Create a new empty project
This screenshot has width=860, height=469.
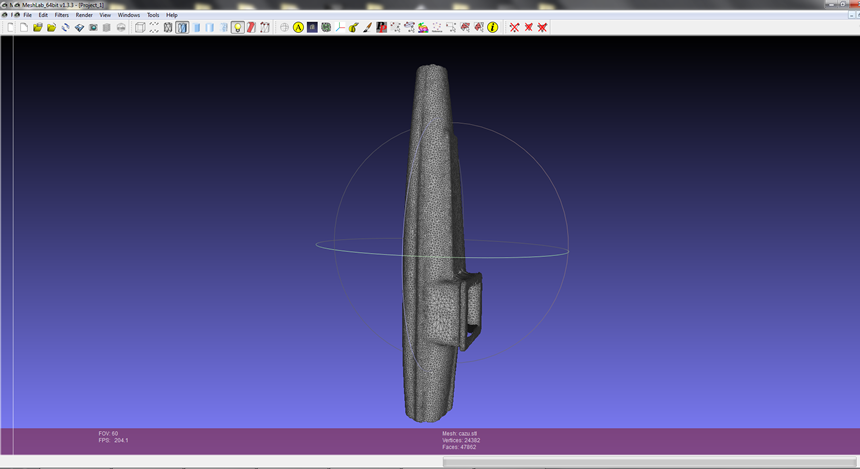click(24, 27)
